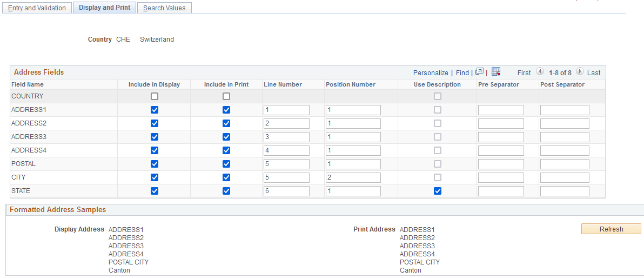Click the Field Name column header

(x=28, y=84)
